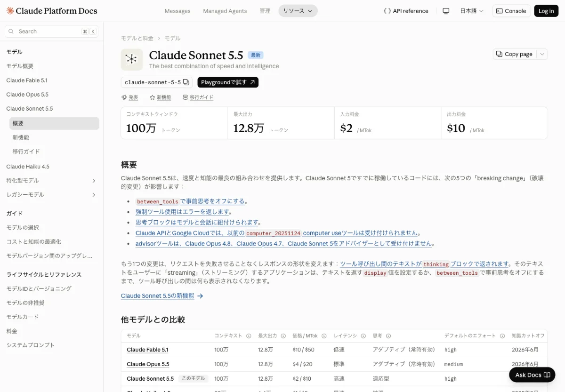
Task: Open the 日本語 language selector
Action: tap(472, 11)
